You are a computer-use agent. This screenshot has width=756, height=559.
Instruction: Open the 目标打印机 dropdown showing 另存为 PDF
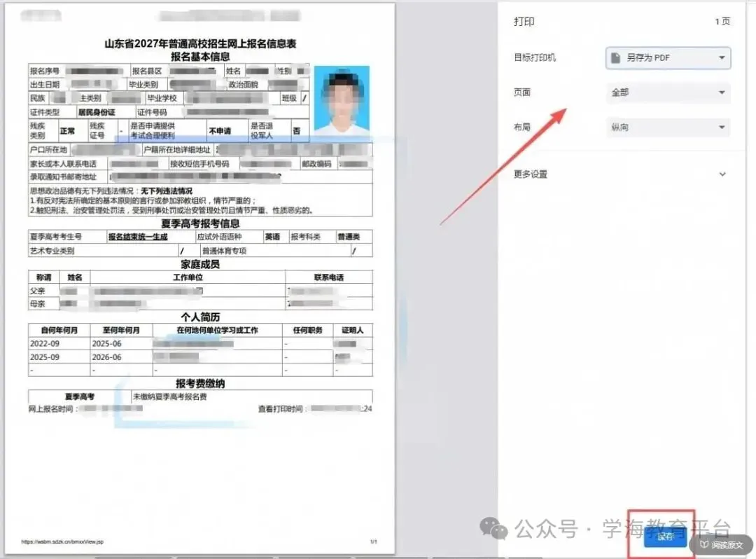point(668,58)
